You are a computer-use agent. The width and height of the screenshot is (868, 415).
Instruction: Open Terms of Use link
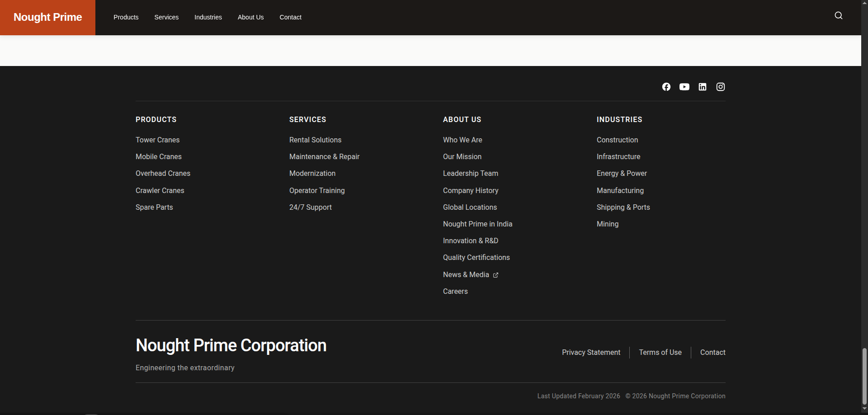click(660, 353)
